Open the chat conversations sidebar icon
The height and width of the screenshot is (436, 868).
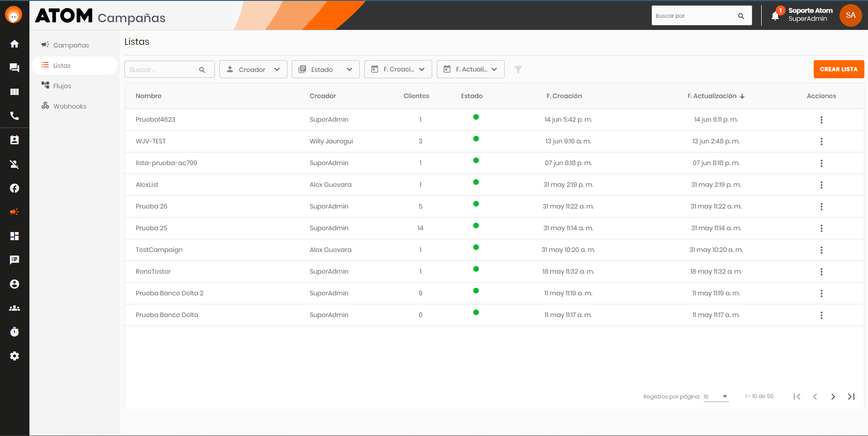(x=14, y=68)
